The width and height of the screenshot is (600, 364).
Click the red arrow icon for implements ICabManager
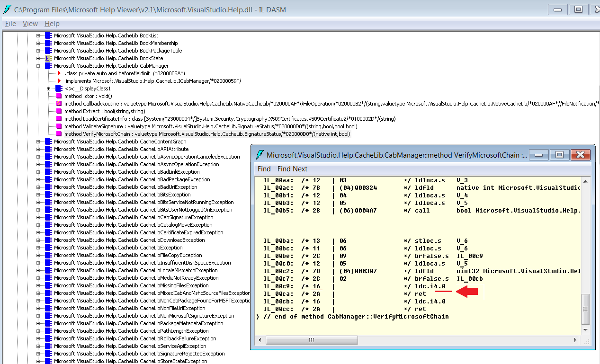coord(59,81)
